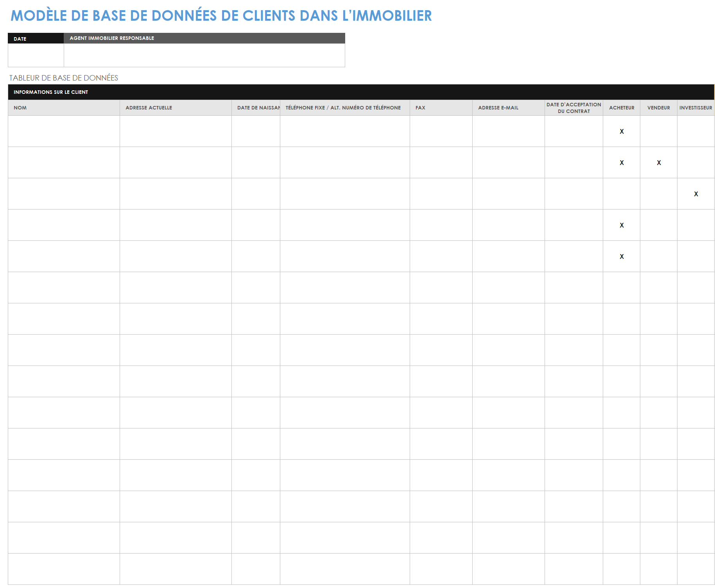Select the NOM column header
The width and height of the screenshot is (715, 588).
coord(64,108)
